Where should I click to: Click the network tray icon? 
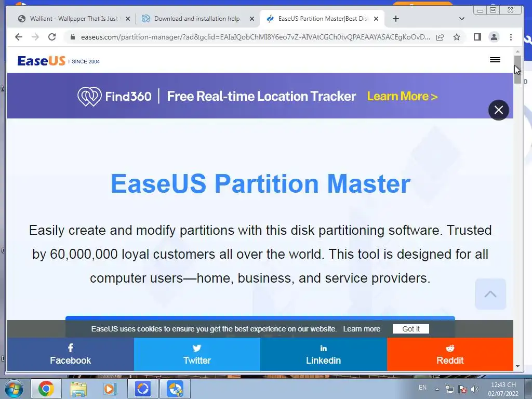point(450,389)
